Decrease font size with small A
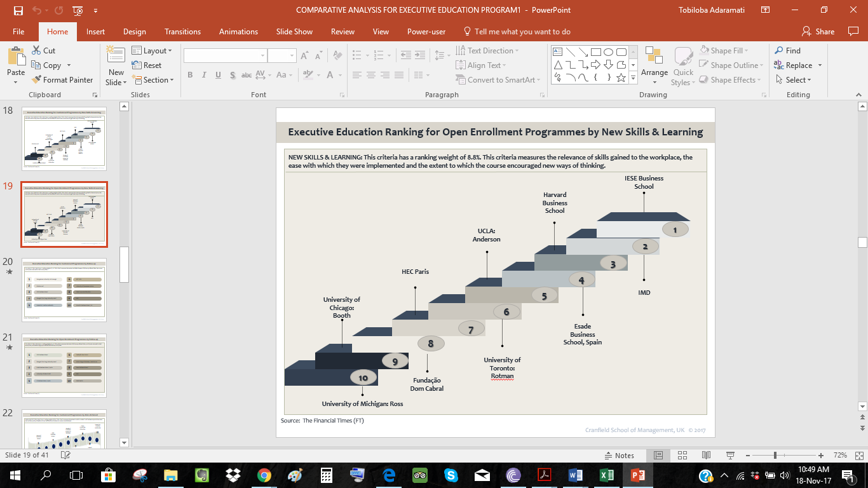 pos(318,56)
